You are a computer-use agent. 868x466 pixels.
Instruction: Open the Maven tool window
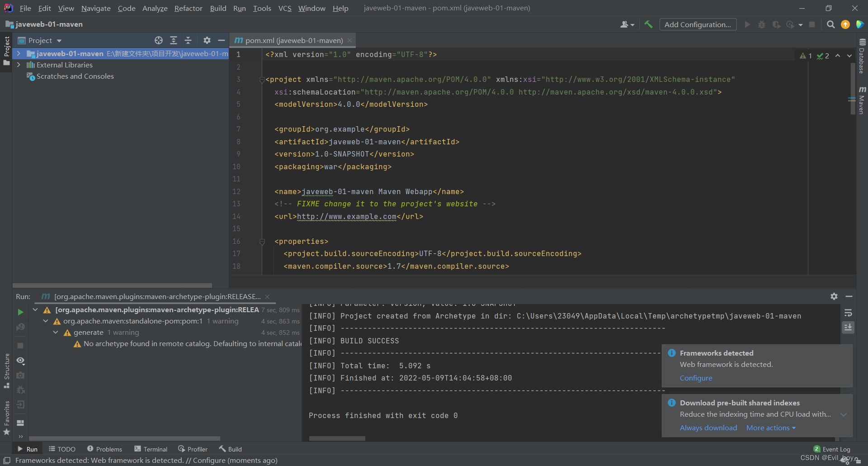[862, 100]
